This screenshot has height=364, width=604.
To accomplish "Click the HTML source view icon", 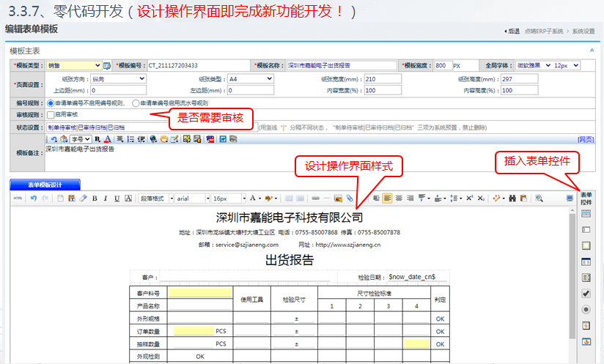I will [x=18, y=198].
